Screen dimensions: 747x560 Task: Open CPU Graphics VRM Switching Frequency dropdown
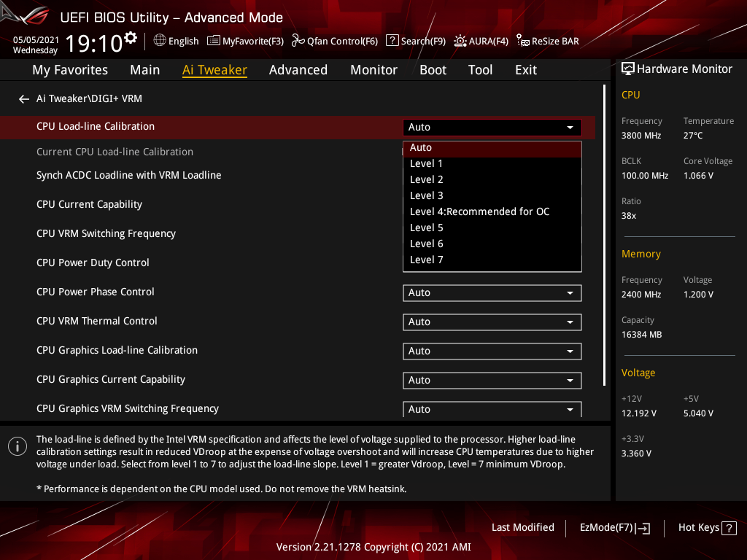click(492, 409)
